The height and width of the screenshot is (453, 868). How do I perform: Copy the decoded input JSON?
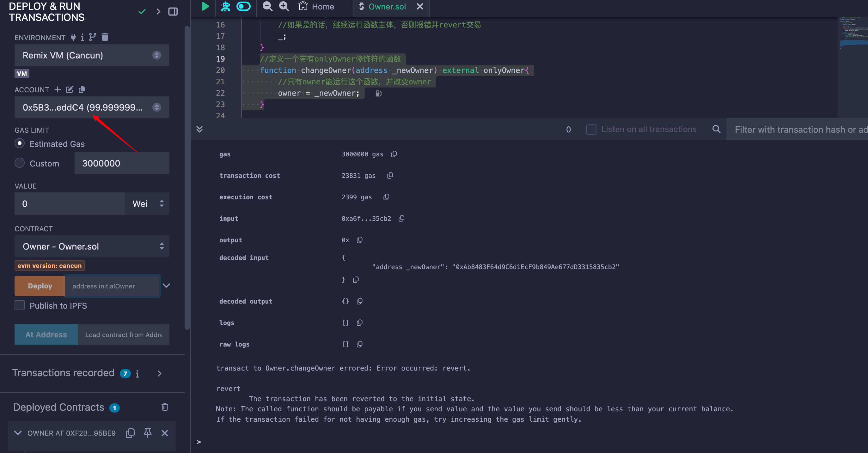[356, 280]
